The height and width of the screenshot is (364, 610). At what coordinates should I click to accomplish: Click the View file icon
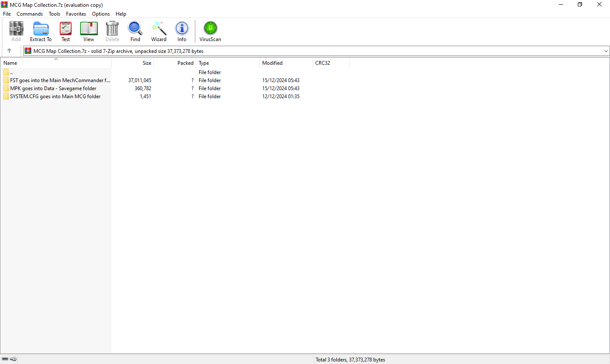pyautogui.click(x=89, y=31)
